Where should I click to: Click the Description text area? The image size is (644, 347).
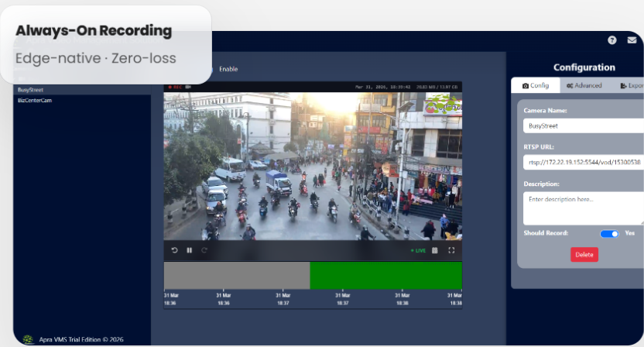pos(583,208)
